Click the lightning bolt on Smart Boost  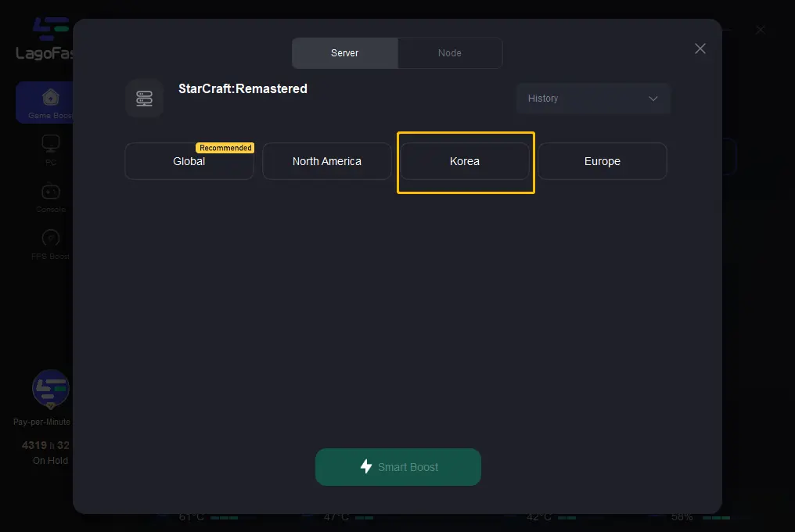click(x=366, y=466)
